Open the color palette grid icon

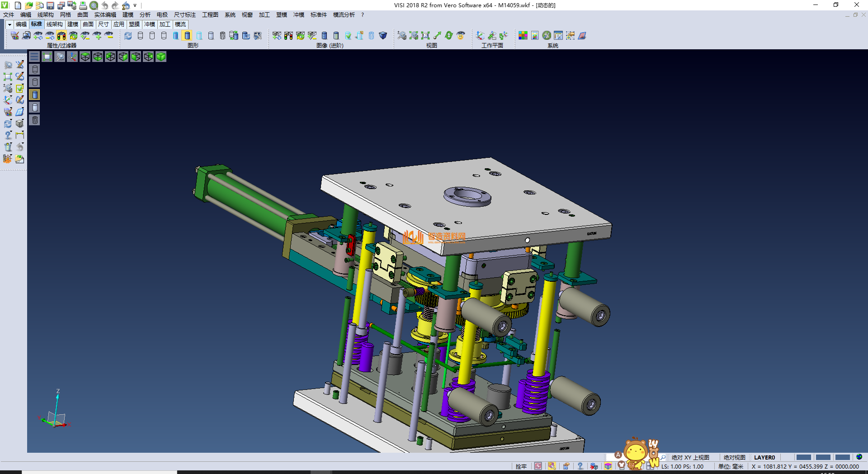523,36
